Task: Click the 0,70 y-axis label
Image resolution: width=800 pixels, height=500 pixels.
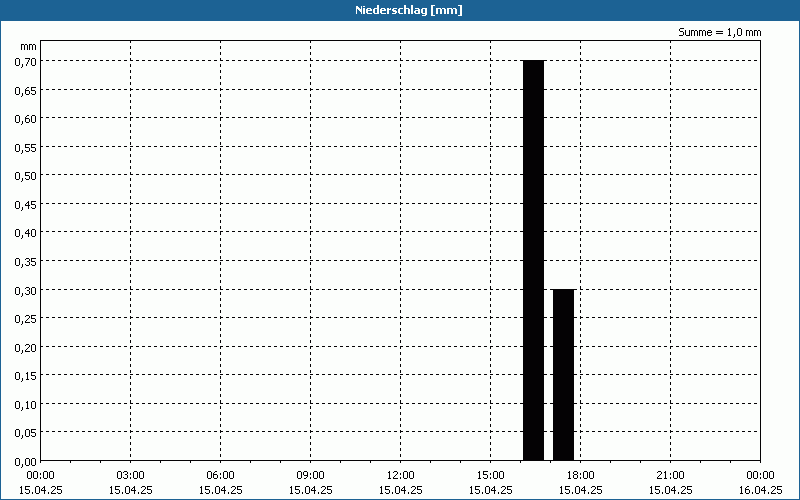Action: 26,61
